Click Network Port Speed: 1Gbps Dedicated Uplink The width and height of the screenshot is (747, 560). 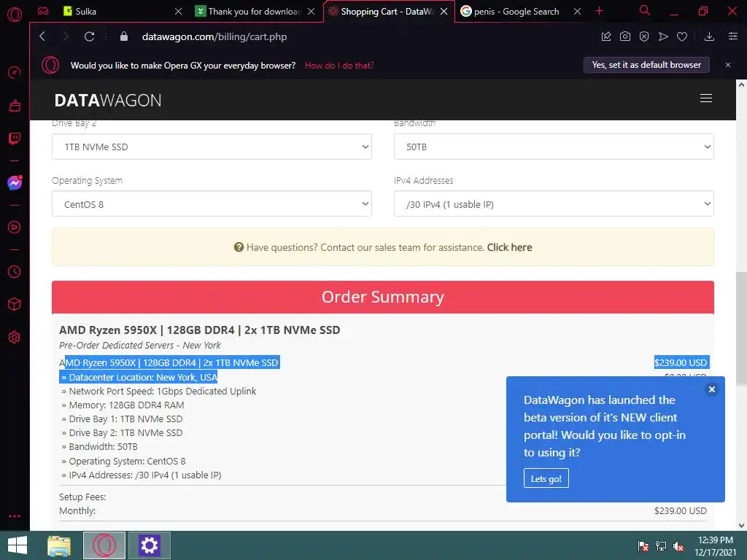pyautogui.click(x=159, y=391)
